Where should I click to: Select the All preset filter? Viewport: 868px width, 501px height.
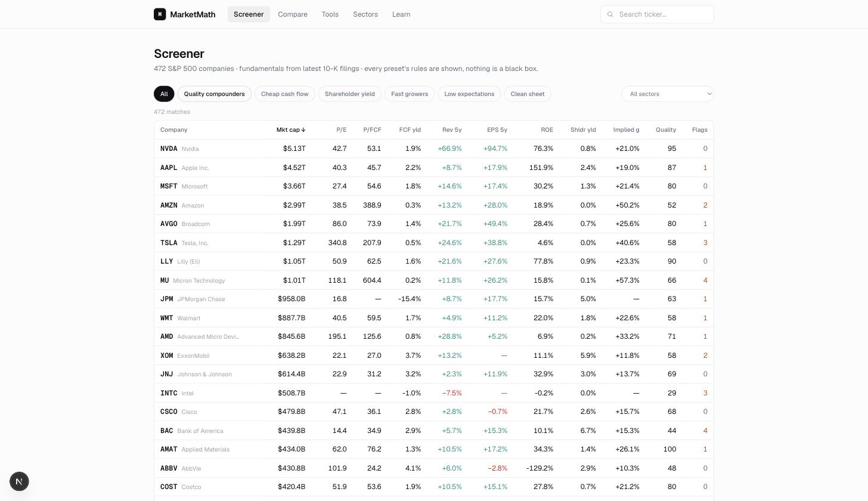[x=164, y=94]
